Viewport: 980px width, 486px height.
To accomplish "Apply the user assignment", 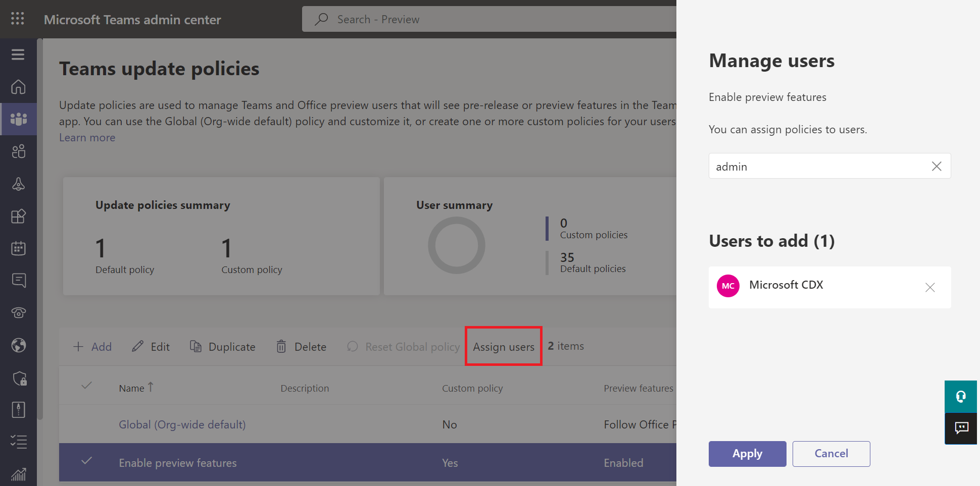I will point(747,454).
